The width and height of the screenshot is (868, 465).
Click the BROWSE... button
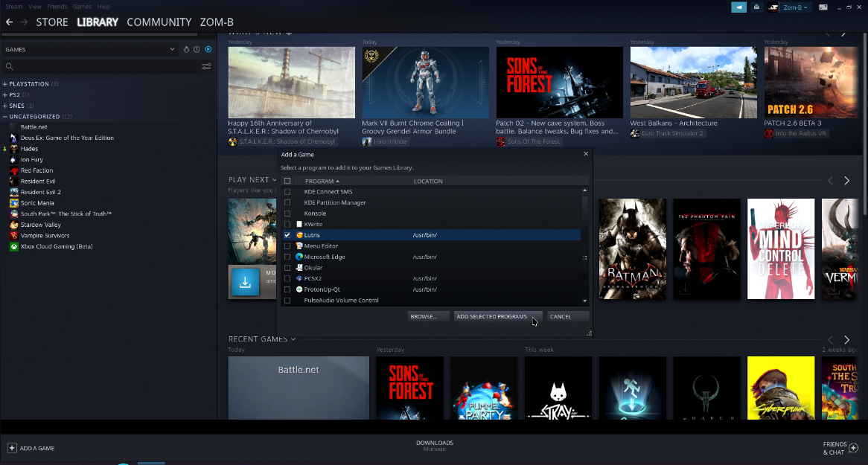pyautogui.click(x=427, y=317)
